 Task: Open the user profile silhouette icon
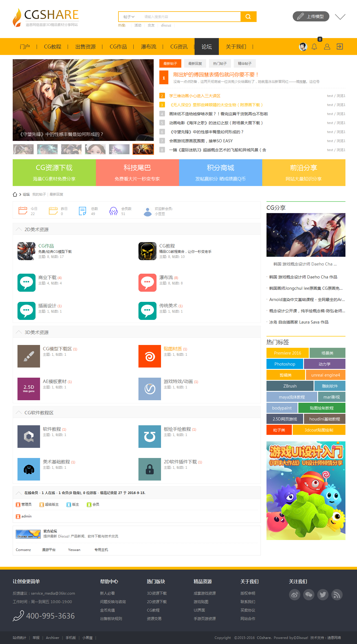pos(327,47)
